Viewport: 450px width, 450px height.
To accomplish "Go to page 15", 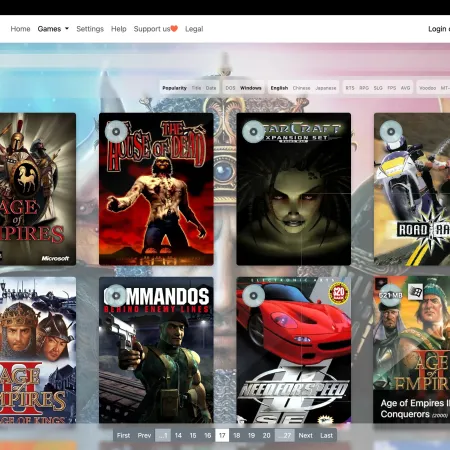I will click(193, 435).
